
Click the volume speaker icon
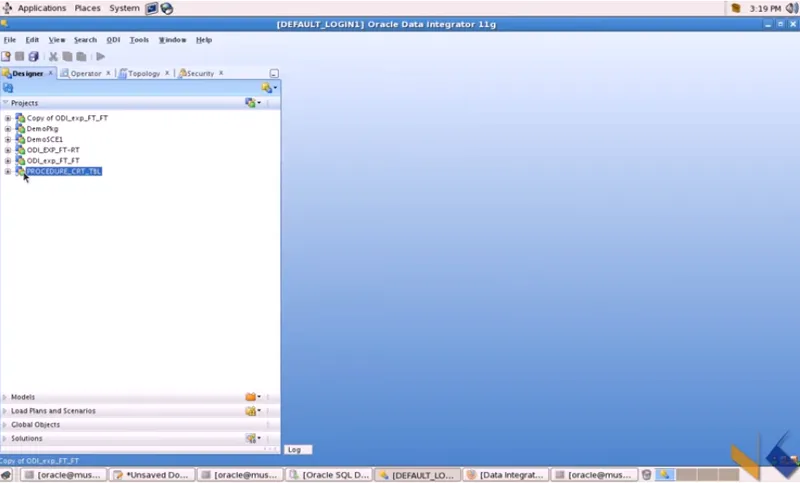coord(792,8)
